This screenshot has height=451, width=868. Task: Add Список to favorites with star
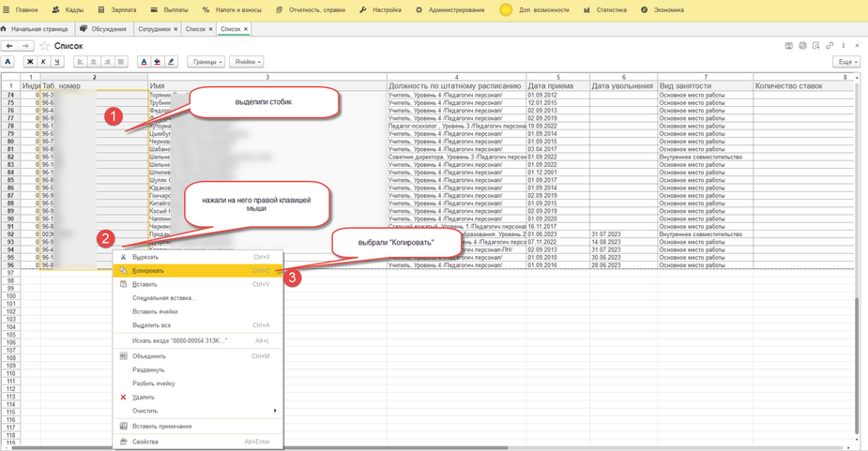(x=44, y=46)
